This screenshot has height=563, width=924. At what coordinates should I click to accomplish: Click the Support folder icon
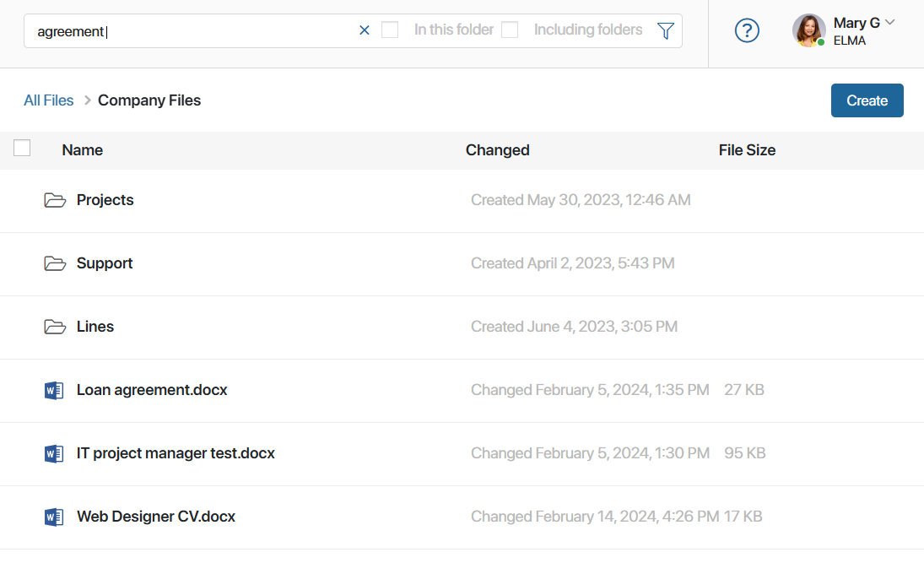point(55,263)
